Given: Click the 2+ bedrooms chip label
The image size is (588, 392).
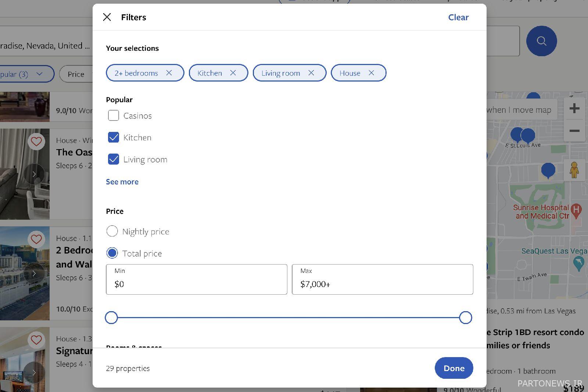Looking at the screenshot, I should 136,73.
